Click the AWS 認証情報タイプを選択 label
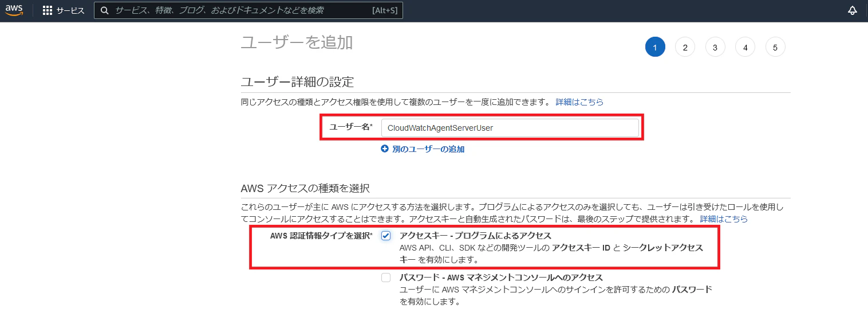Viewport: 868px width, 328px height. pyautogui.click(x=321, y=236)
